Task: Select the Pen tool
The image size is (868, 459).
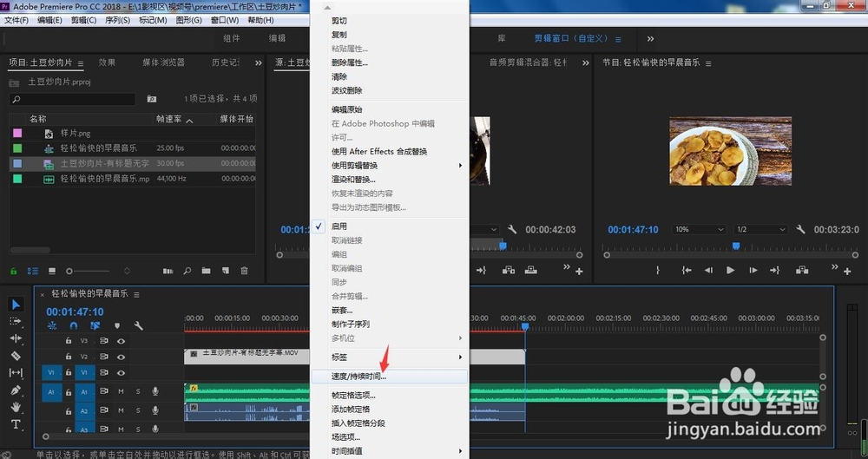Action: (x=16, y=390)
